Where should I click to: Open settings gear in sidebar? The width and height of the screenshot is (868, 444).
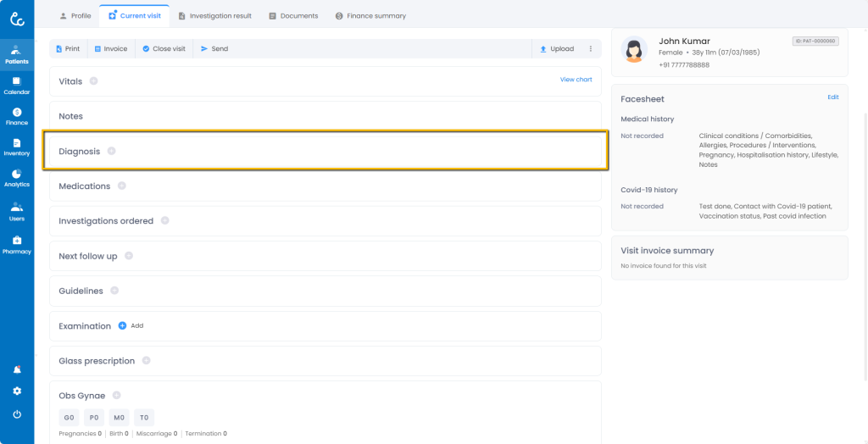click(x=17, y=391)
